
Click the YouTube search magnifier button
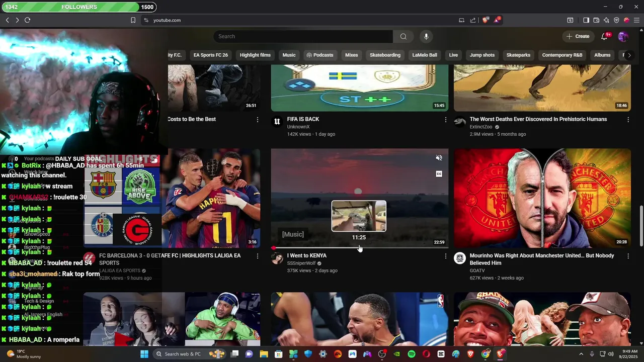pyautogui.click(x=403, y=36)
